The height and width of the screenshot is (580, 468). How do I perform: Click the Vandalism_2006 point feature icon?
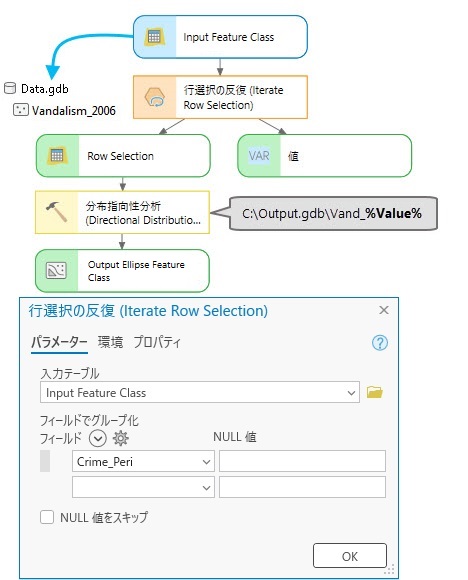[21, 110]
